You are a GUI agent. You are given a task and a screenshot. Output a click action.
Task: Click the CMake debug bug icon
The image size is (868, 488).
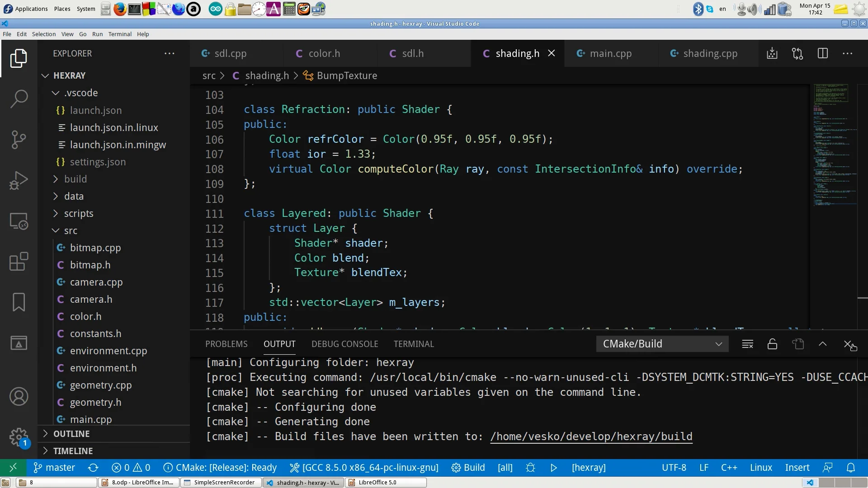531,468
